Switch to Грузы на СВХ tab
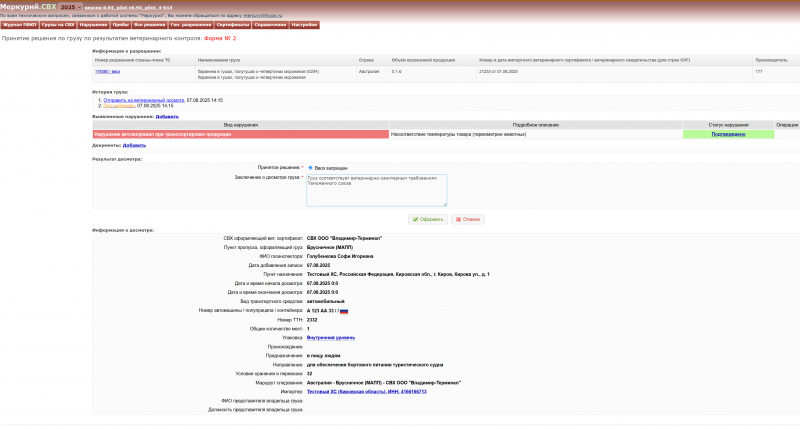The width and height of the screenshot is (800, 429). click(x=58, y=24)
